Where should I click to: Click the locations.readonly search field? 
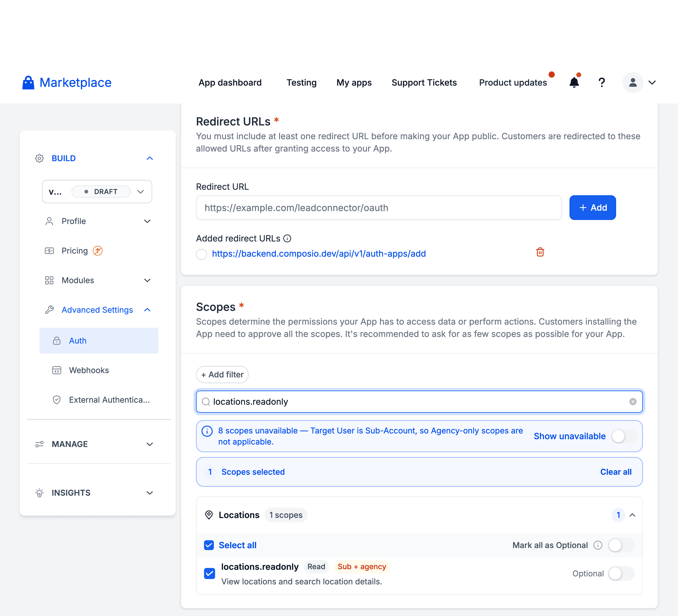tap(419, 402)
